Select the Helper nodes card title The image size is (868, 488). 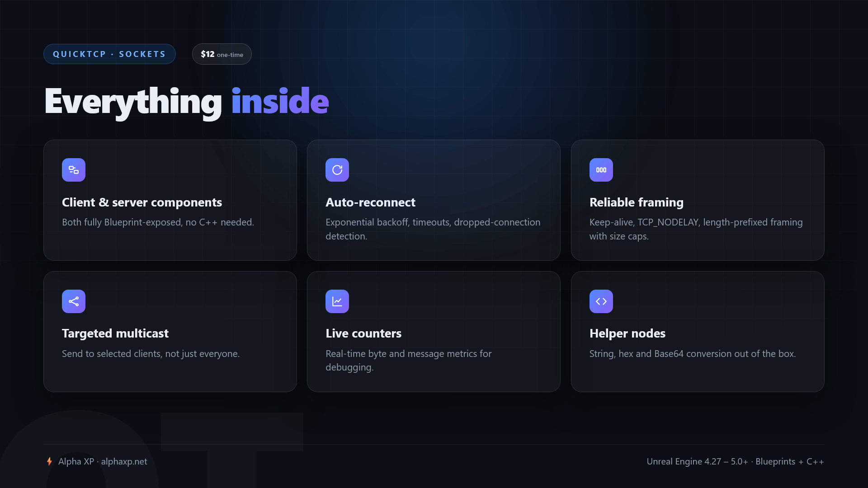(627, 333)
